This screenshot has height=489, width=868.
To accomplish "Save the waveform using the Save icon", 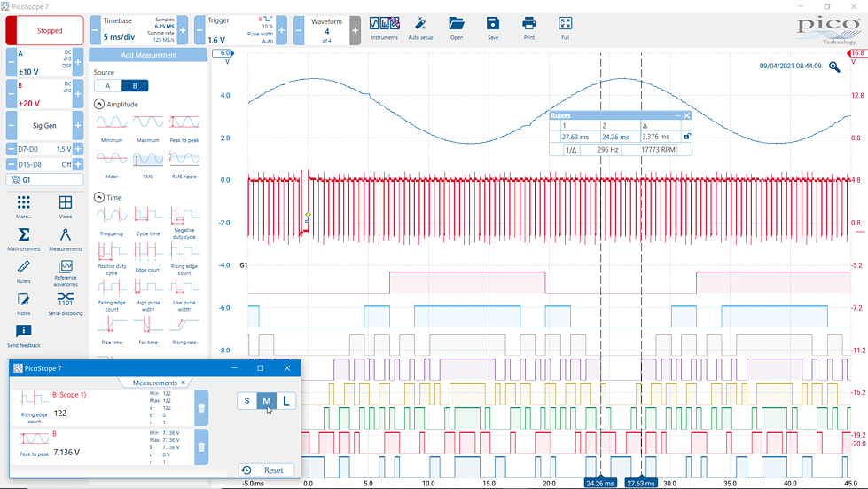I will point(493,28).
